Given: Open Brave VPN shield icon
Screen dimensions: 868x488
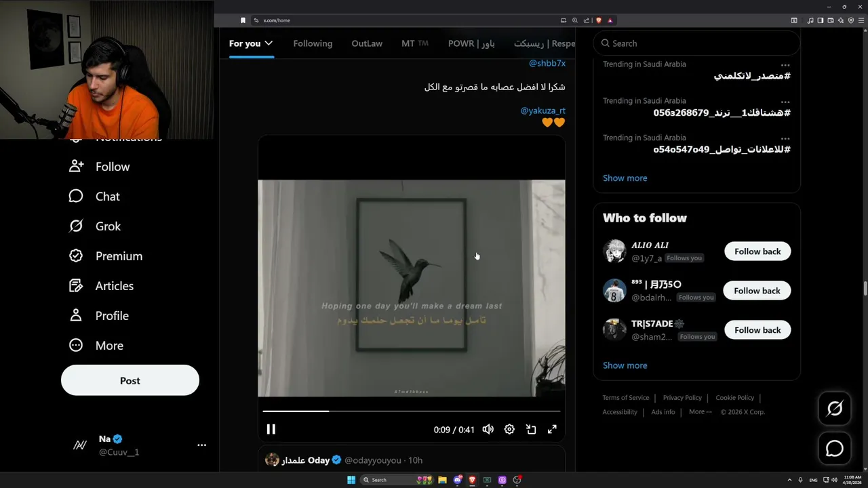Looking at the screenshot, I should click(850, 20).
